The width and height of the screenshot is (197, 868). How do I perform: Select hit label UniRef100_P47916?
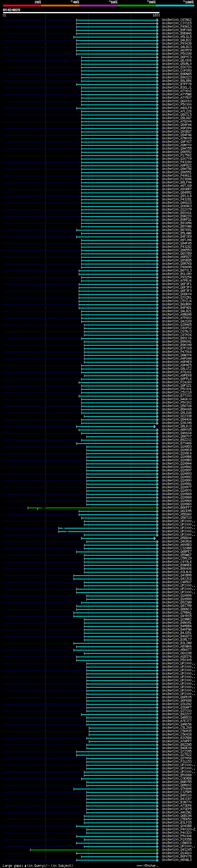pyautogui.click(x=177, y=351)
